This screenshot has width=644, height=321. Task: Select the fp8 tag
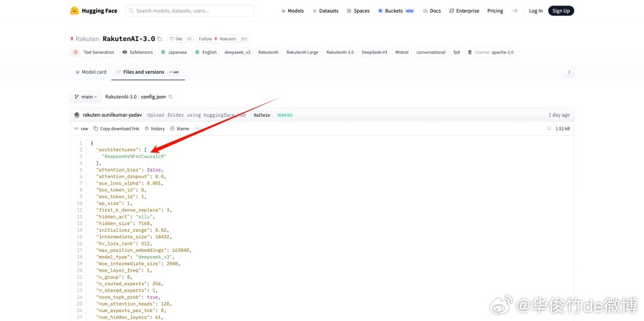click(x=456, y=52)
